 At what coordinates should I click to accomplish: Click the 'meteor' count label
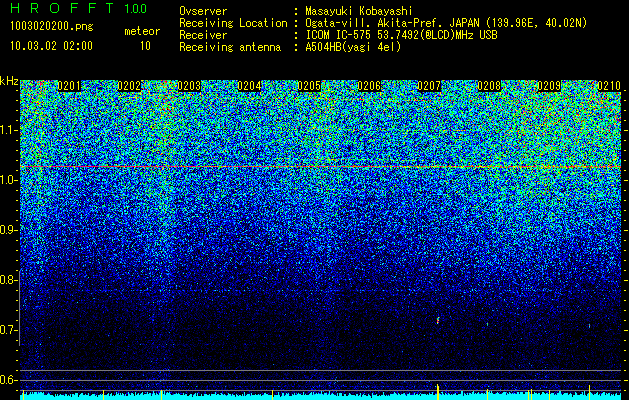click(x=142, y=31)
